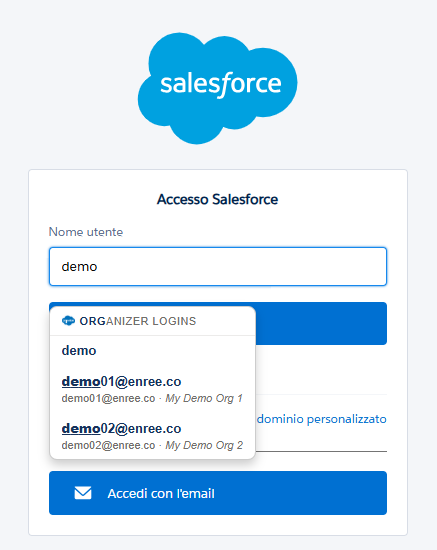Focus the Nome utente input field
Screen dimensions: 437x550
click(x=218, y=267)
